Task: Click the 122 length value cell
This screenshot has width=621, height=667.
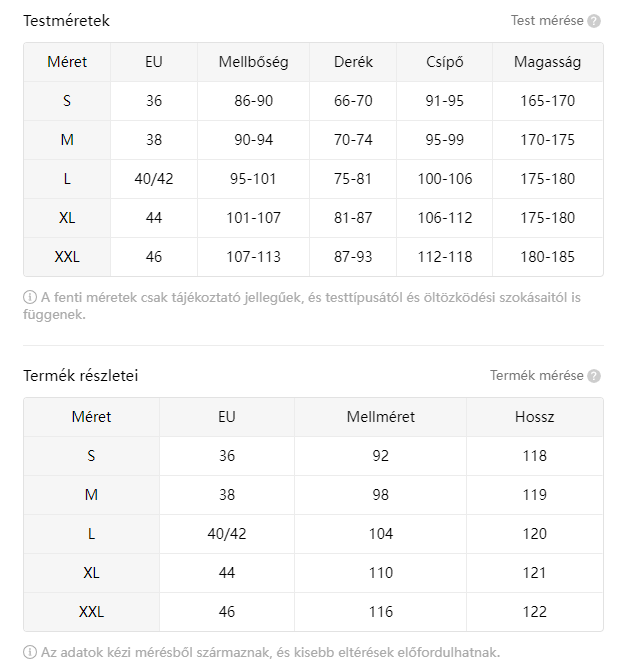Action: [x=534, y=612]
